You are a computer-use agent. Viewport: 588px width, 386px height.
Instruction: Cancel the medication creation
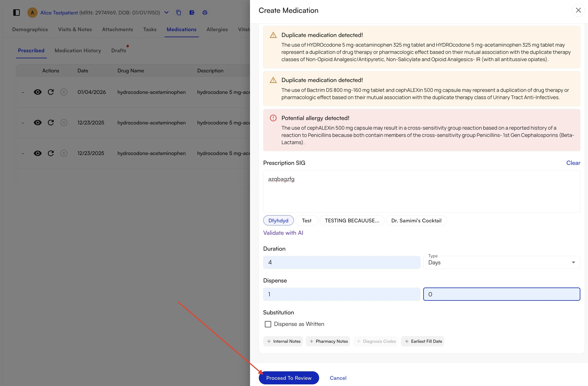click(338, 378)
